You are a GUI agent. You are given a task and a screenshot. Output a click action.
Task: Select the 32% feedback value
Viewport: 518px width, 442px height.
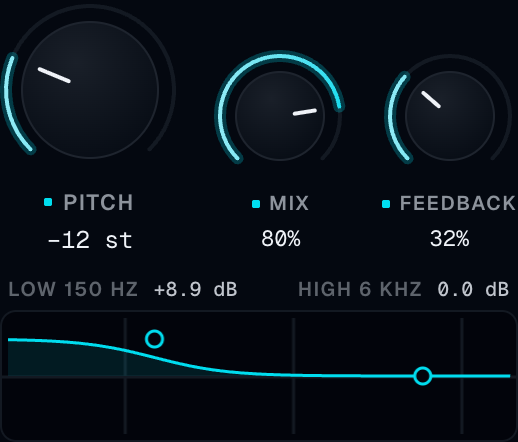click(x=450, y=239)
